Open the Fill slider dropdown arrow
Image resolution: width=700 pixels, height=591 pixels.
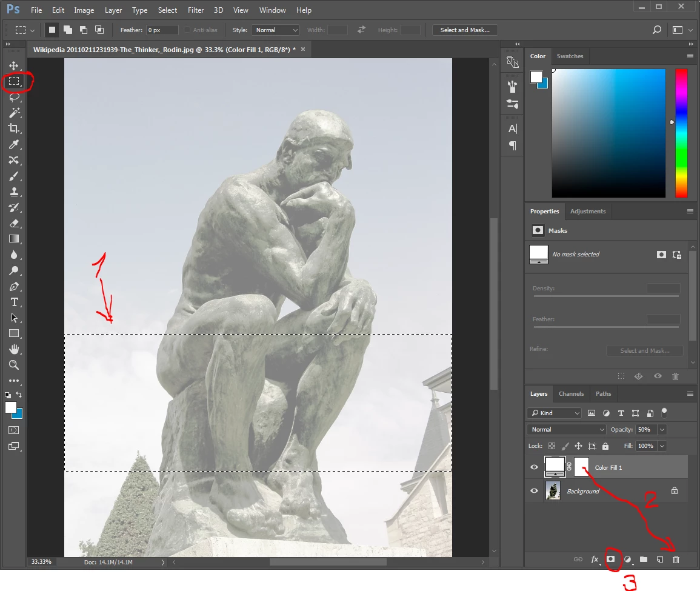[662, 446]
